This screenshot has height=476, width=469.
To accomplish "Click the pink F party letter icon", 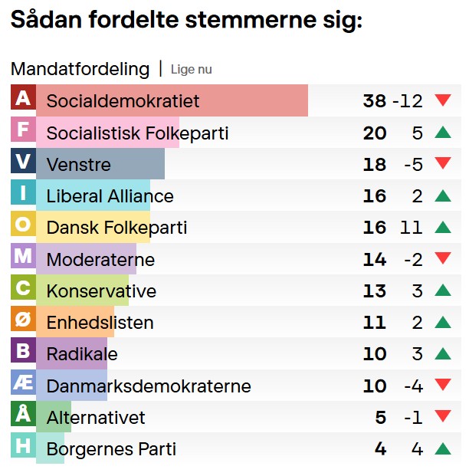I will tap(23, 130).
